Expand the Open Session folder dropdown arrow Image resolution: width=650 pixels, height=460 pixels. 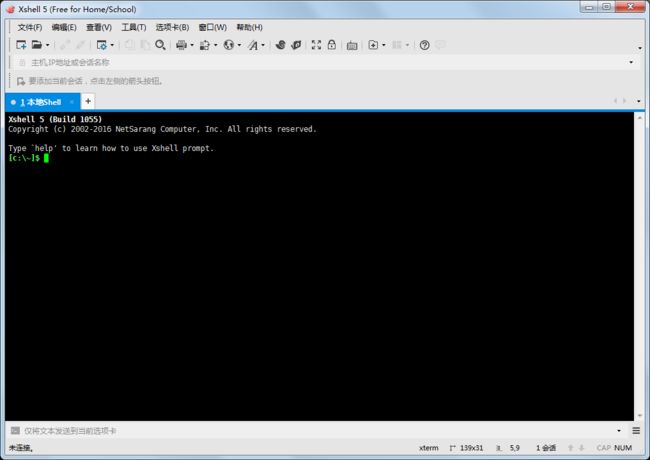[48, 45]
